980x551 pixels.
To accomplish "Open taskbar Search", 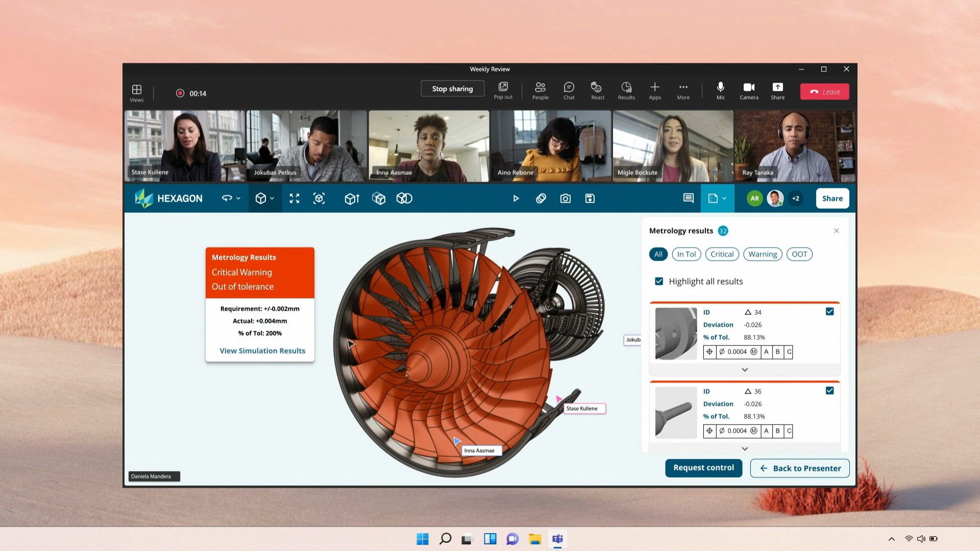I will pyautogui.click(x=445, y=539).
